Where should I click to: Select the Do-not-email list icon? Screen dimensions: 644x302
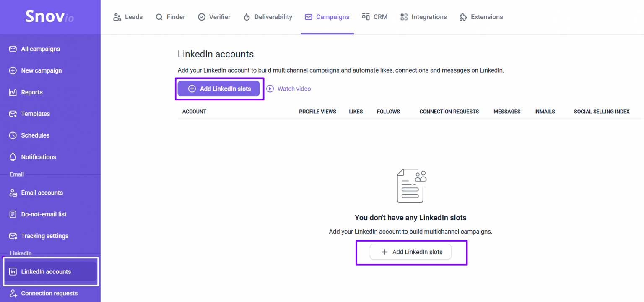click(13, 214)
